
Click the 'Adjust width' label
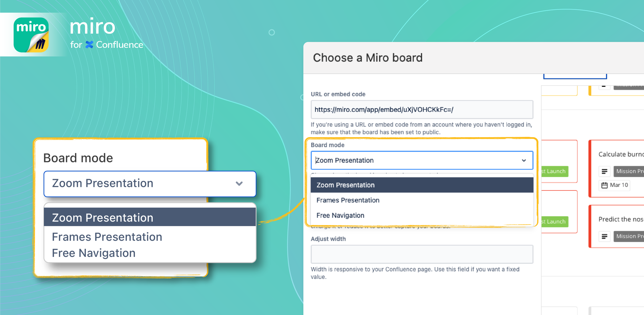328,239
